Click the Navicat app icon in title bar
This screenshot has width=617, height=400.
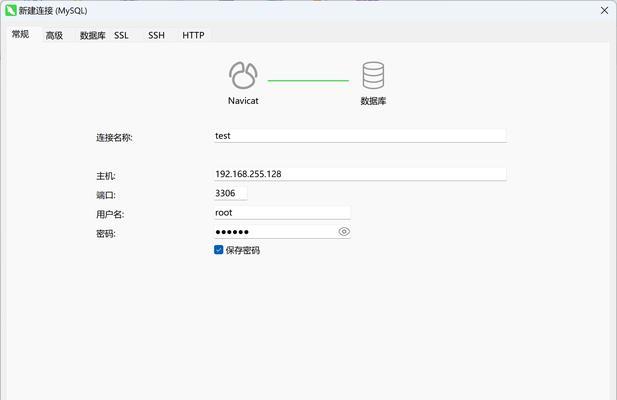tap(11, 10)
